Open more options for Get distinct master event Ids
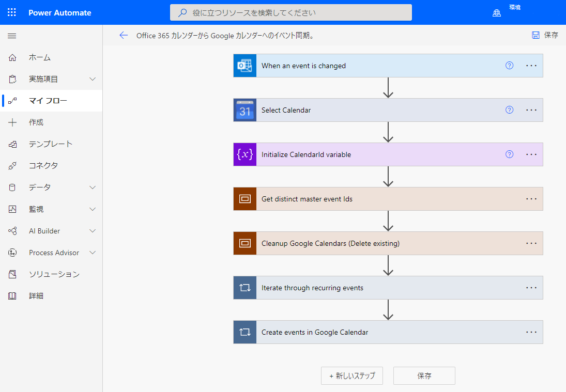The width and height of the screenshot is (566, 392). [x=531, y=199]
